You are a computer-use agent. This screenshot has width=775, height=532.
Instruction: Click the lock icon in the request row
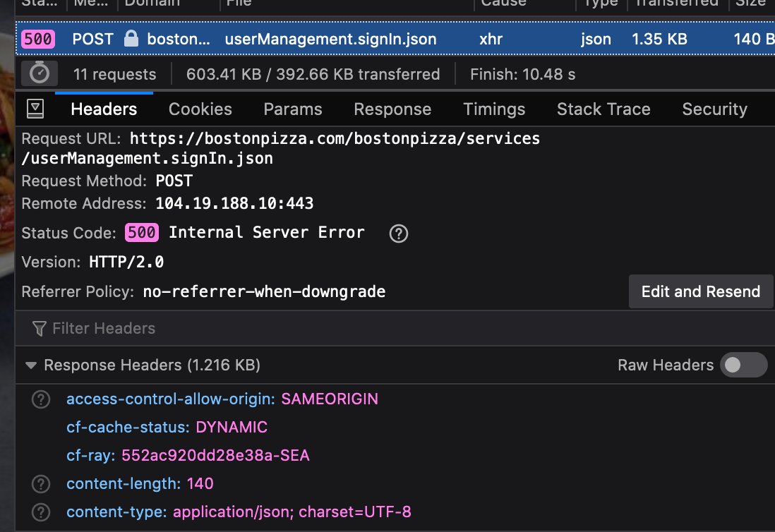[131, 38]
